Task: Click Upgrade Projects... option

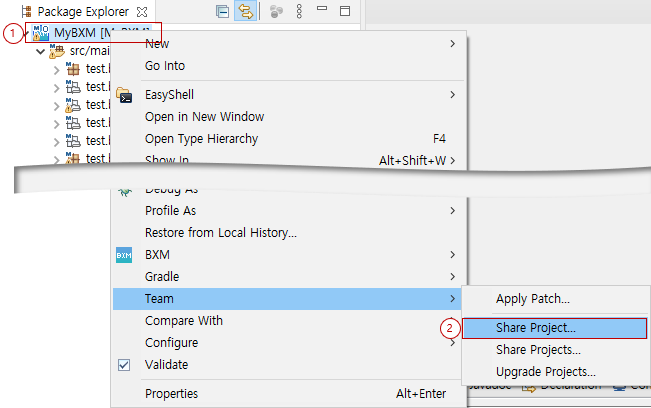Action: [x=545, y=372]
